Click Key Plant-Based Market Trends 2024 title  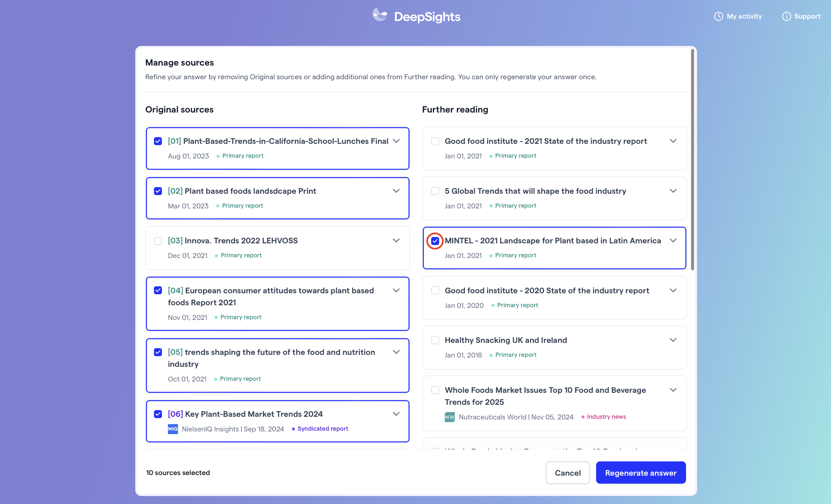[x=254, y=414]
